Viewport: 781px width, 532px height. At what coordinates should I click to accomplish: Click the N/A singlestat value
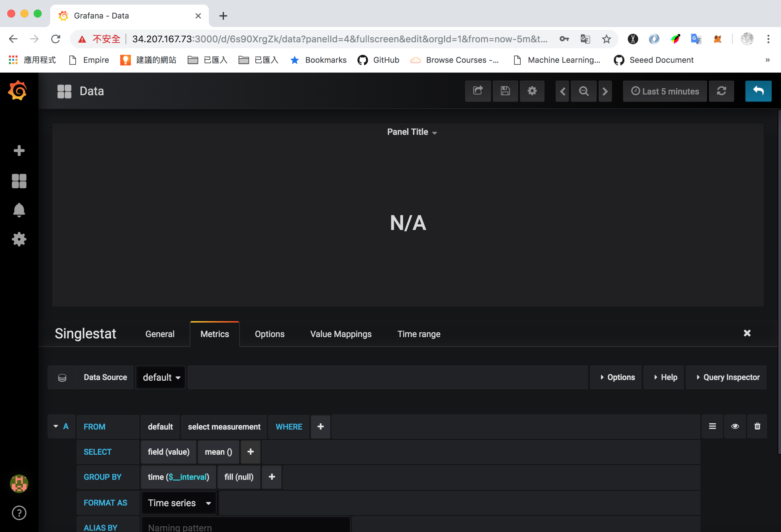tap(408, 223)
